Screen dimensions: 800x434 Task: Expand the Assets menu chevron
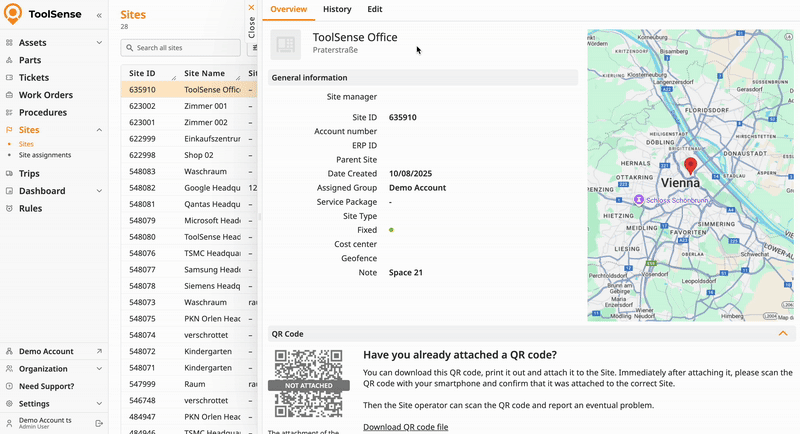click(x=99, y=43)
